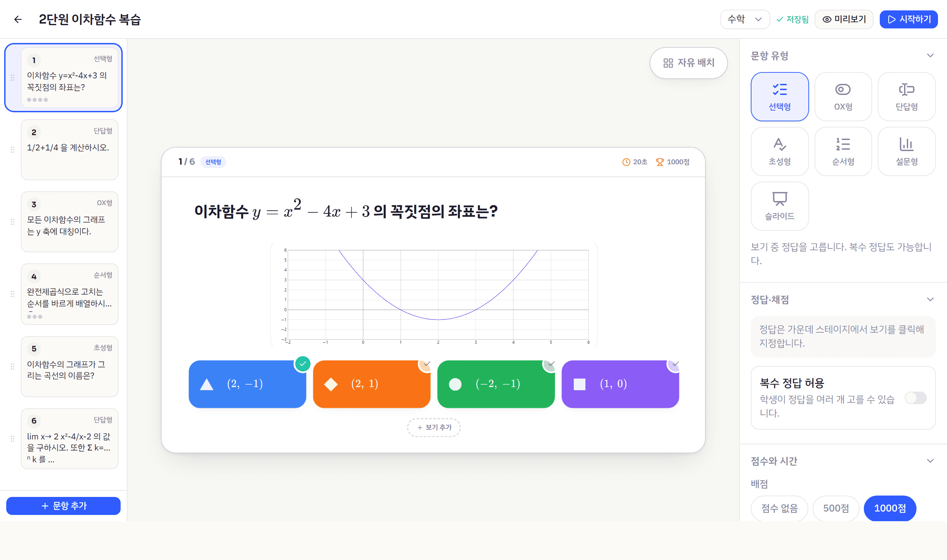Image resolution: width=947 pixels, height=560 pixels.
Task: Open 미리보기 preview
Action: point(844,19)
